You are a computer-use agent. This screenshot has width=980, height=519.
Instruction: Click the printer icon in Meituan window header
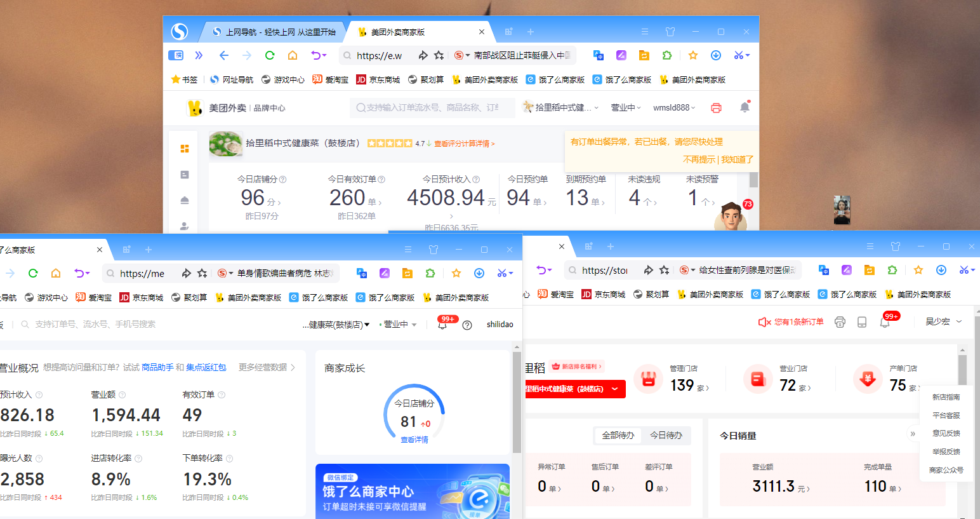[716, 108]
